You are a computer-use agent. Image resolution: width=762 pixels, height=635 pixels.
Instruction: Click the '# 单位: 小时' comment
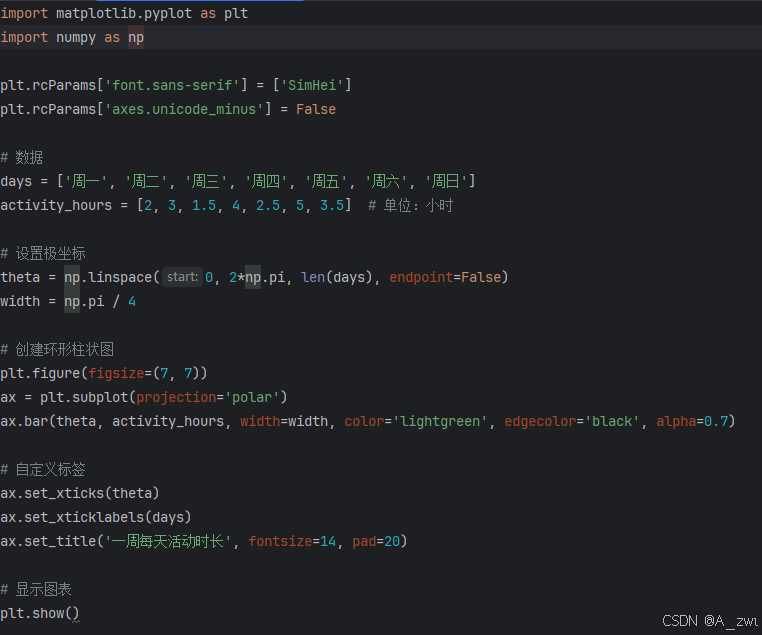pos(411,205)
